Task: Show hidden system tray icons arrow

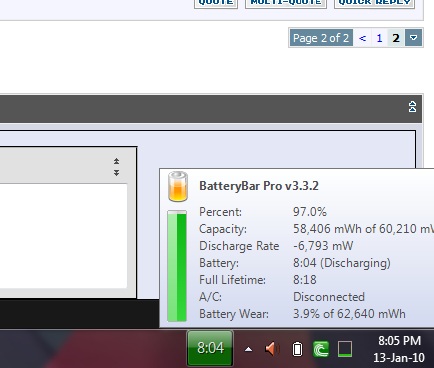Action: [x=248, y=349]
